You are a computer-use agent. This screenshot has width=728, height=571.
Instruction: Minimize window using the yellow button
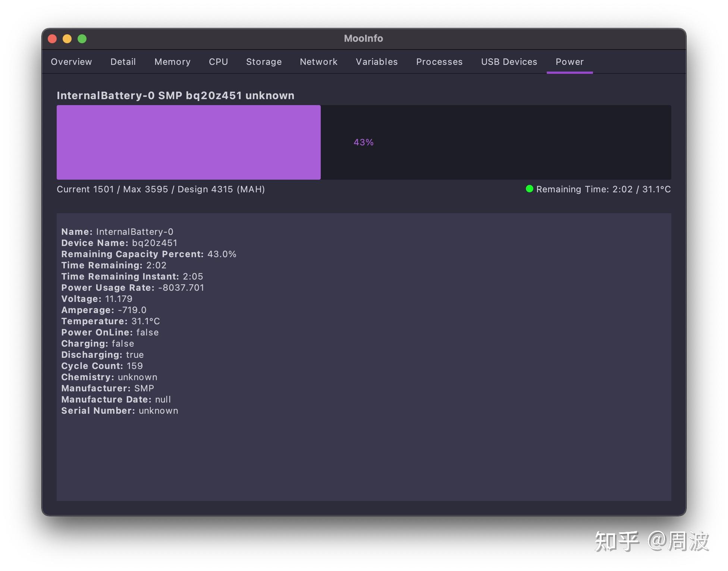(67, 39)
